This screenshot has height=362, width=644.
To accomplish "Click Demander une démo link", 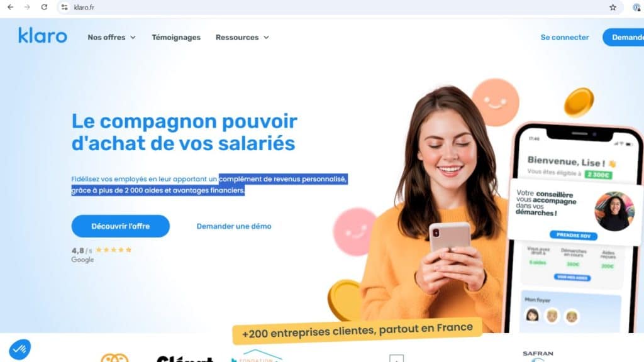I will (x=234, y=226).
